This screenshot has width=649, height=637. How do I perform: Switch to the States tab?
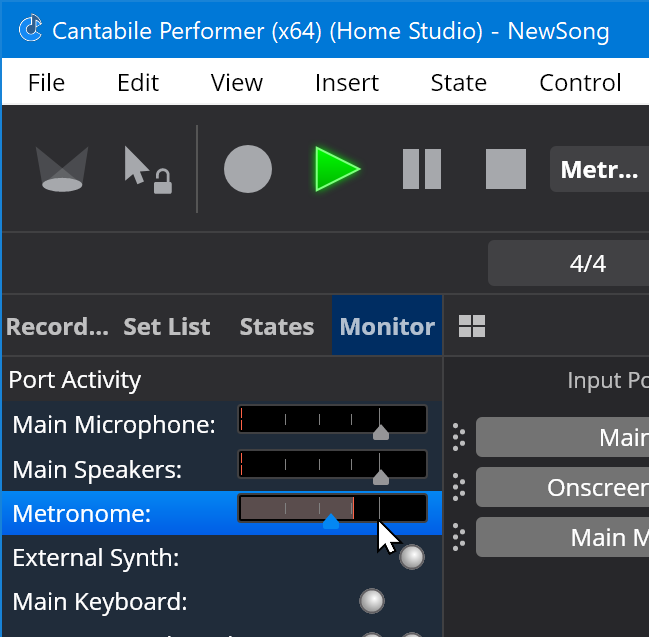(276, 326)
